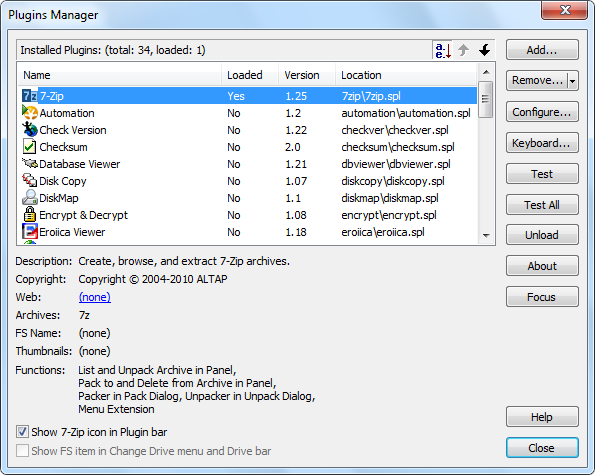
Task: Click the Test button
Action: coord(542,174)
